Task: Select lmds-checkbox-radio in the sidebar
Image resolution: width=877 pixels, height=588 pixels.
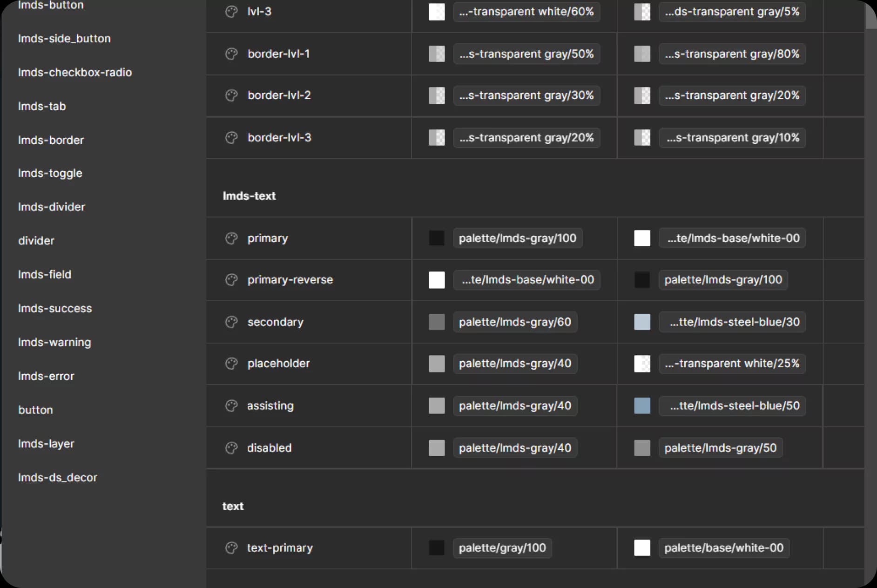Action: point(75,73)
